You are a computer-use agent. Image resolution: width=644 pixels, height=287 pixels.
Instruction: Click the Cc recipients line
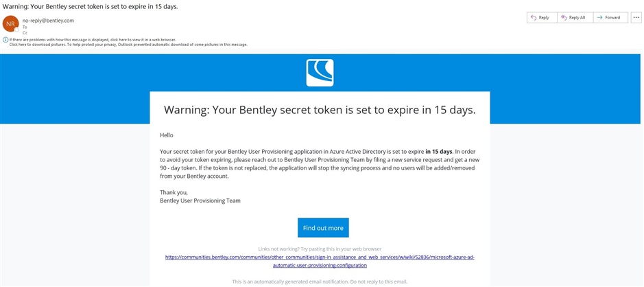click(x=25, y=32)
